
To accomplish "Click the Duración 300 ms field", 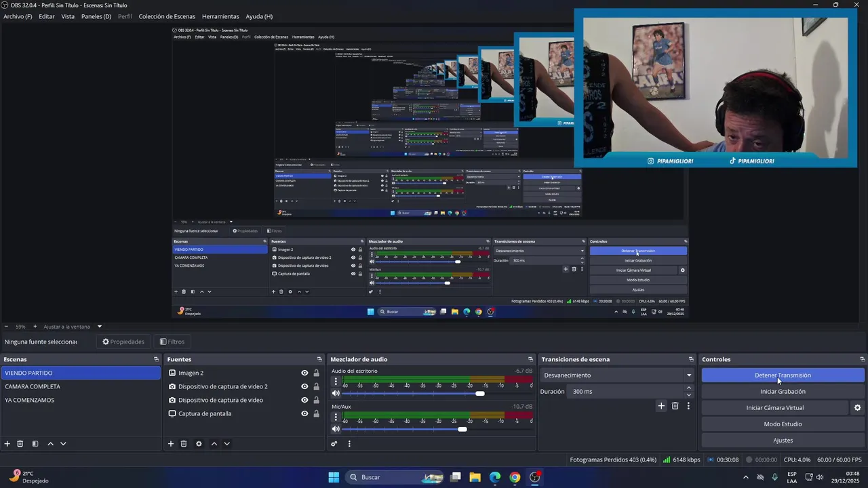I will (626, 392).
